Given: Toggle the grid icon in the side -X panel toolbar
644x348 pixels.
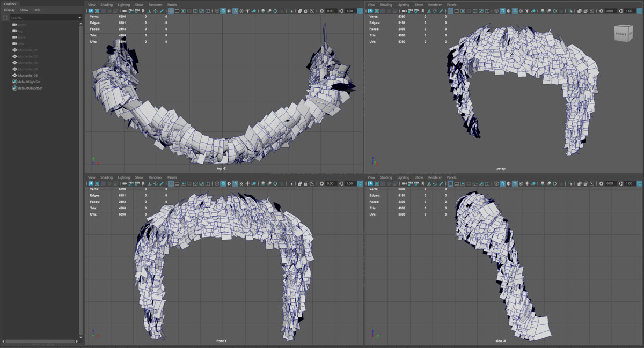Looking at the screenshot, I should click(450, 183).
